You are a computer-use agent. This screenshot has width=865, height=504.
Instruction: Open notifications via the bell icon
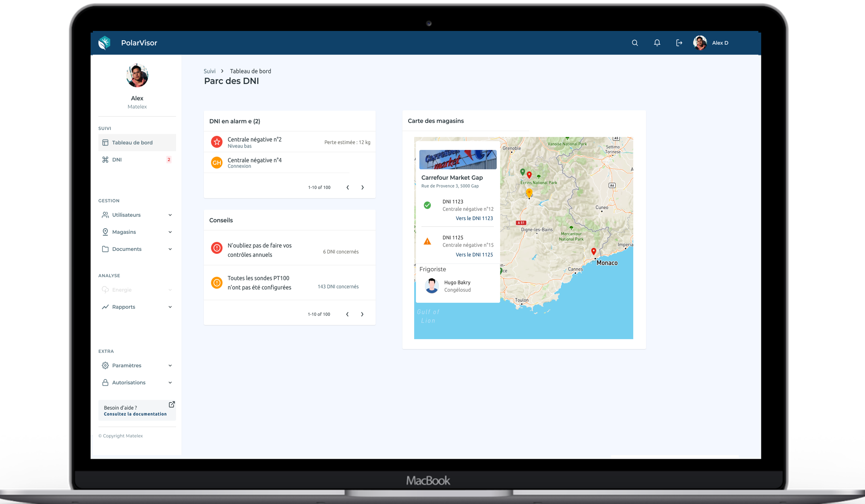657,43
